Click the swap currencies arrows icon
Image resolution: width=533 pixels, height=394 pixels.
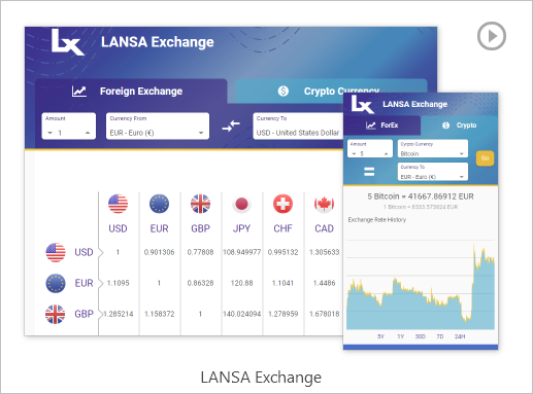click(x=231, y=126)
